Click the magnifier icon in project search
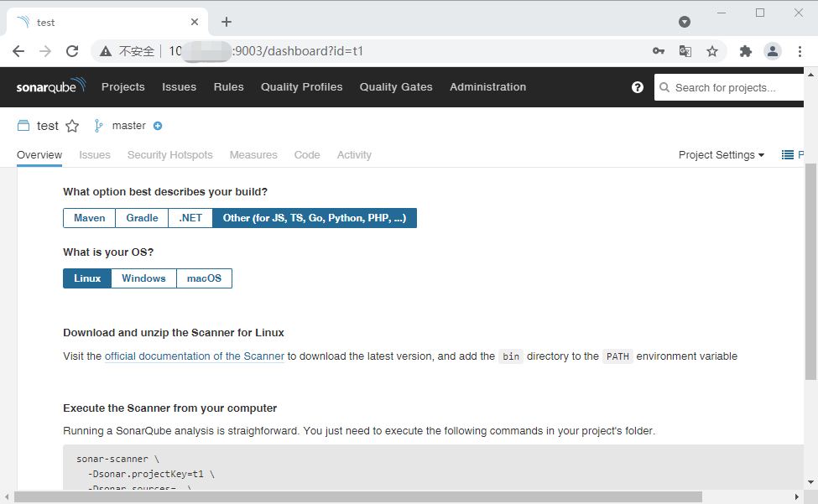The image size is (818, 504). click(x=664, y=86)
